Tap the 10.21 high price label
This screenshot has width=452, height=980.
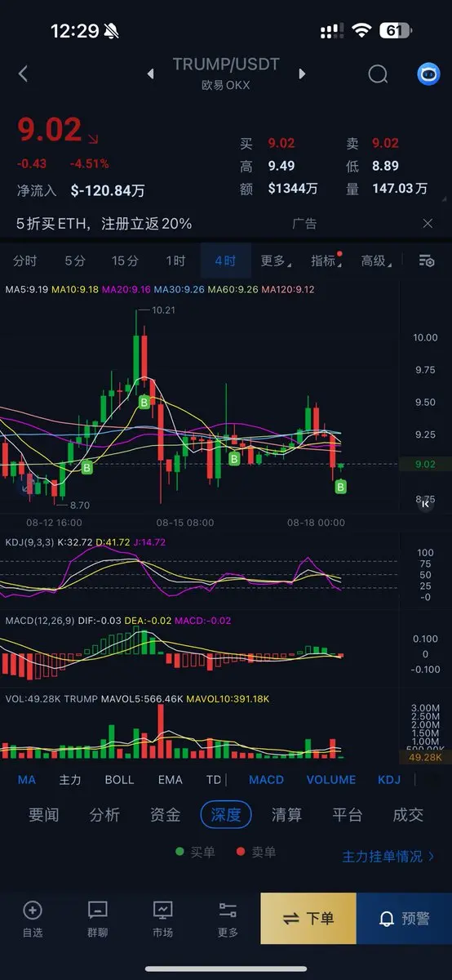click(x=164, y=310)
